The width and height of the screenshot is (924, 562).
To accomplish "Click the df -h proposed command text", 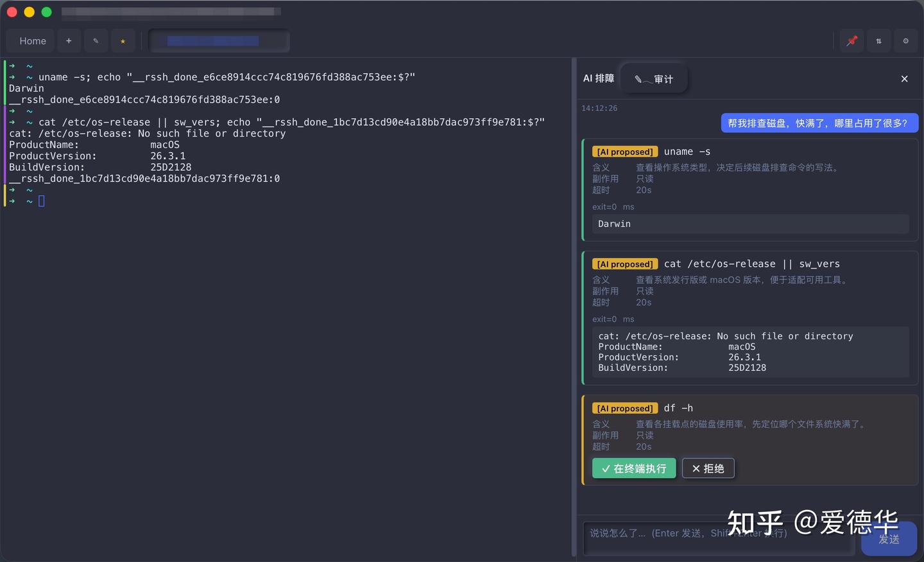I will 678,408.
